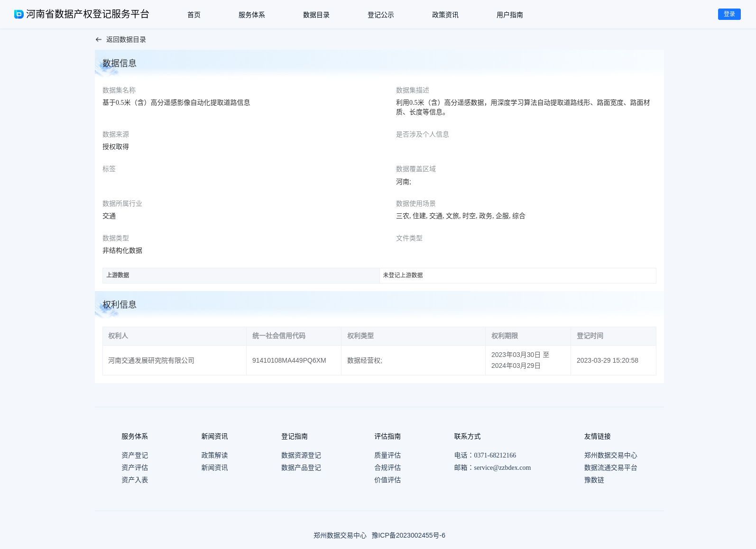Click registration time 2023-03-29 15:20:58
This screenshot has width=756, height=549.
click(608, 360)
